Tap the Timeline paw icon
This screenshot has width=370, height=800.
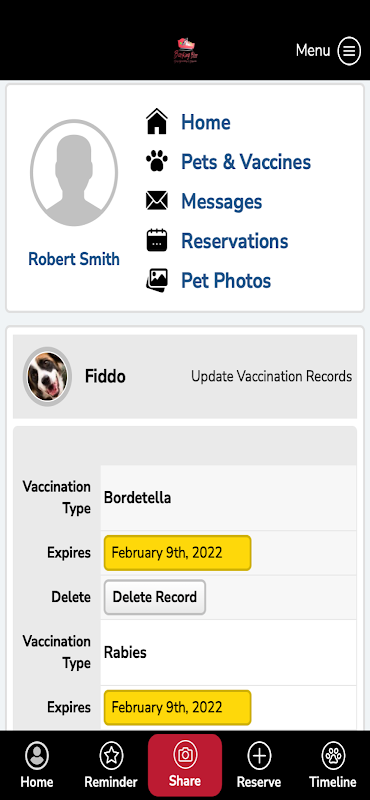click(x=333, y=756)
